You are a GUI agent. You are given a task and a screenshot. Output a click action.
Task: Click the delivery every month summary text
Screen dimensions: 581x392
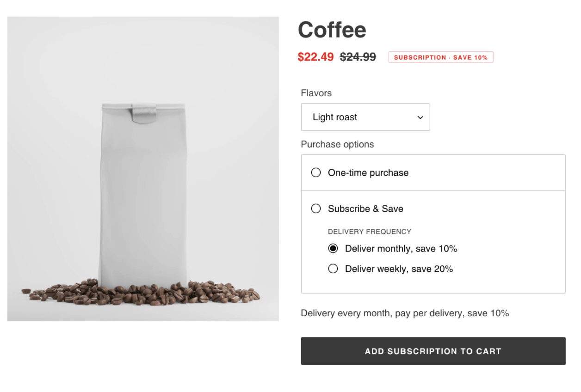pos(405,313)
